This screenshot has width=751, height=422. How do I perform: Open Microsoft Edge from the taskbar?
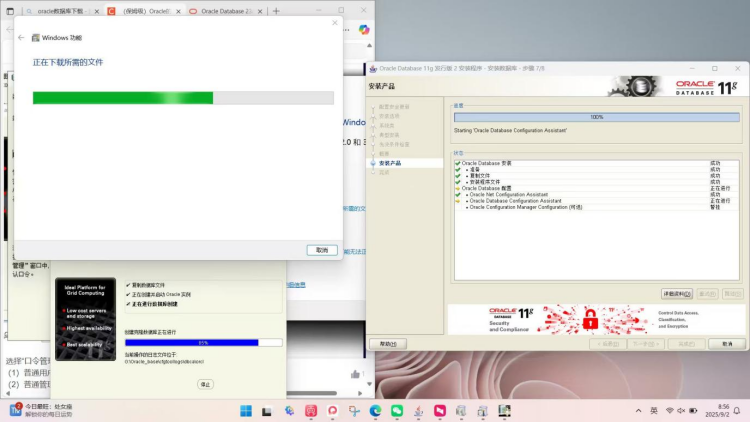[375, 411]
